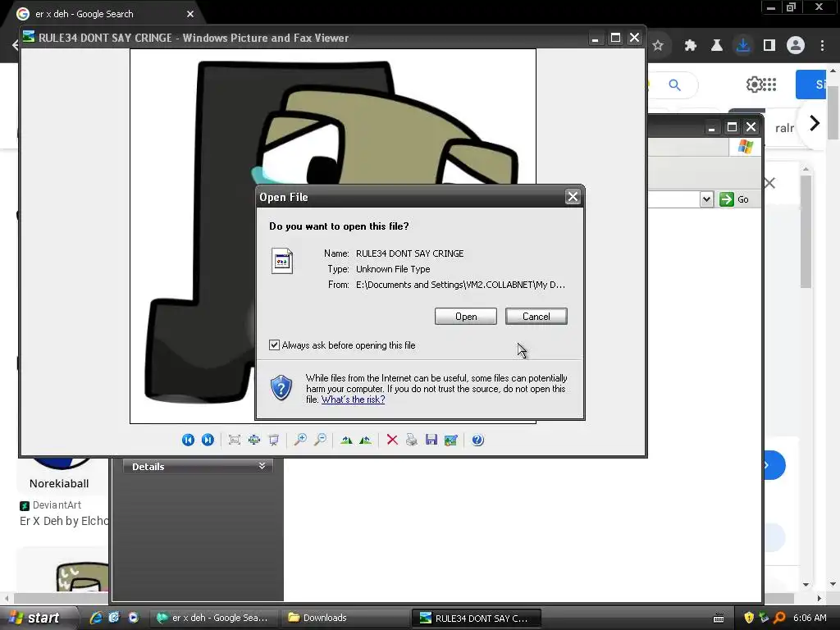Open the DeviantArt Er X Deh result

pyautogui.click(x=64, y=521)
